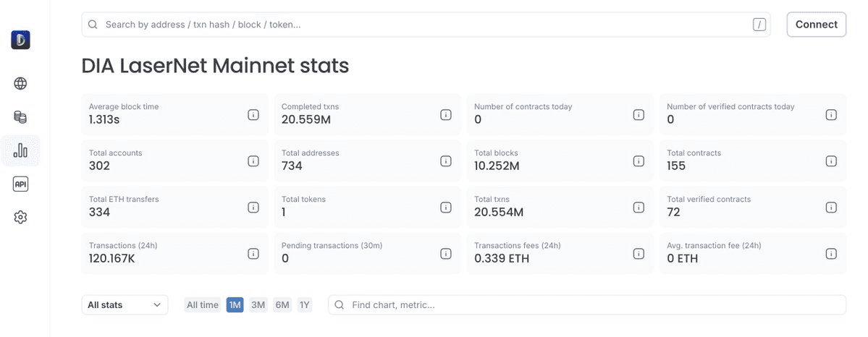Select the All time range
Image resolution: width=868 pixels, height=337 pixels.
coord(202,305)
